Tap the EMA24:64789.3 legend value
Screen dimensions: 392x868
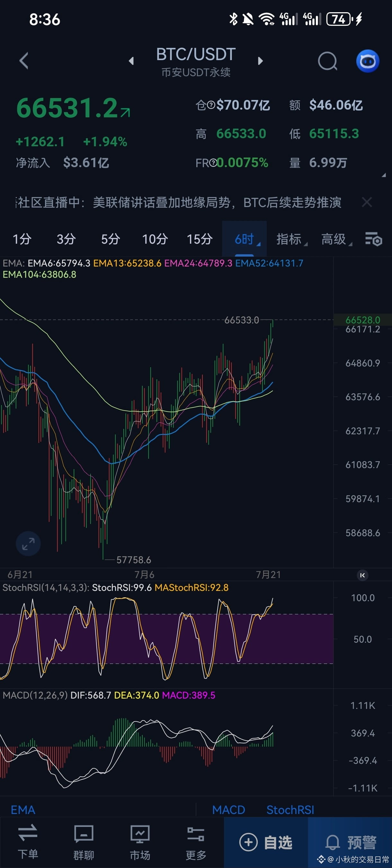click(x=198, y=263)
